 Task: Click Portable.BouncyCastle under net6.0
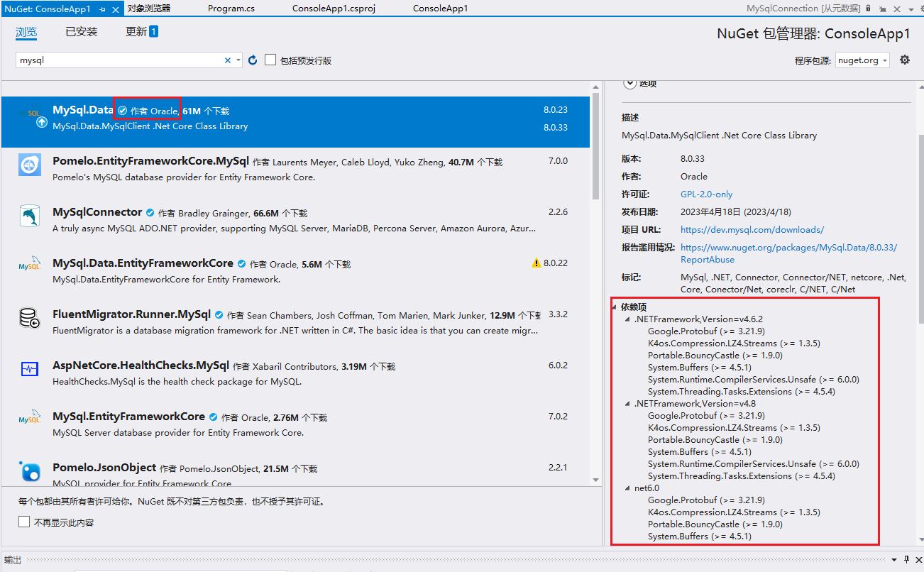715,524
